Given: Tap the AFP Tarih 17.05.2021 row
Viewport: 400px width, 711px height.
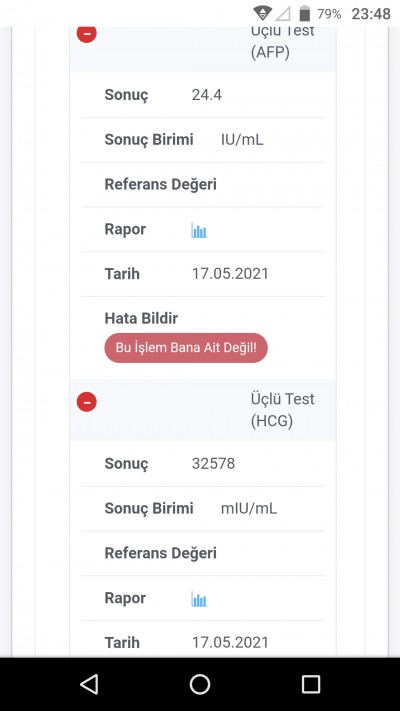Looking at the screenshot, I should click(203, 274).
